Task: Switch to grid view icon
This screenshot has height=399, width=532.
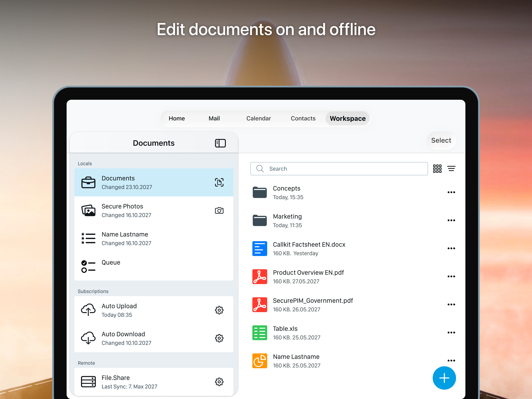Action: tap(437, 169)
